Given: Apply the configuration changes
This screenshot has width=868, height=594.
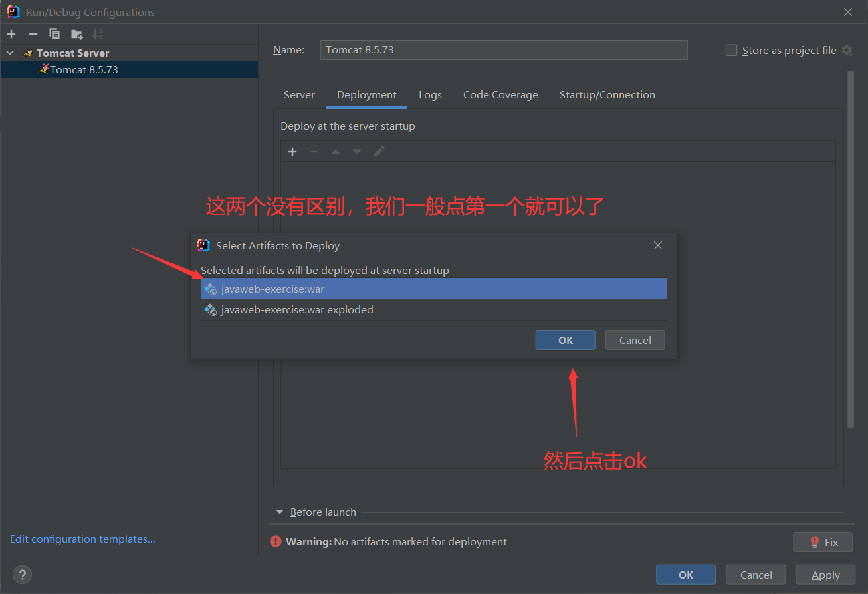Looking at the screenshot, I should (x=826, y=575).
